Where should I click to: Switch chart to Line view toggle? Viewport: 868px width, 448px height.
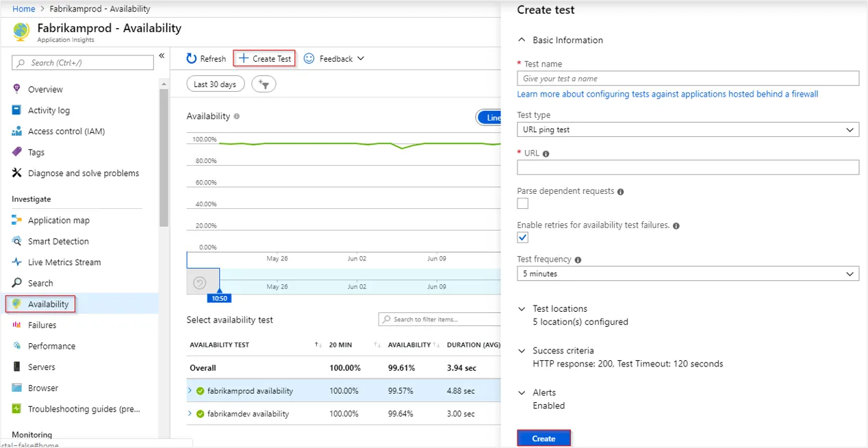(489, 118)
